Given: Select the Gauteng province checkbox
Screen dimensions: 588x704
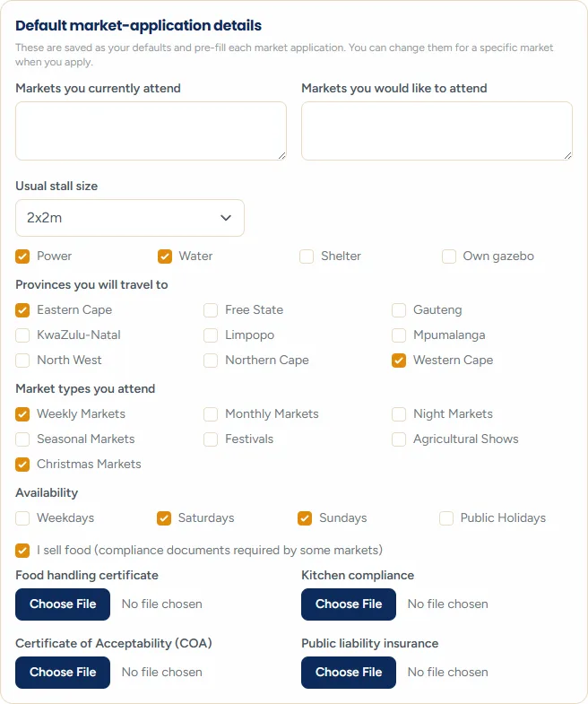Looking at the screenshot, I should click(x=399, y=310).
